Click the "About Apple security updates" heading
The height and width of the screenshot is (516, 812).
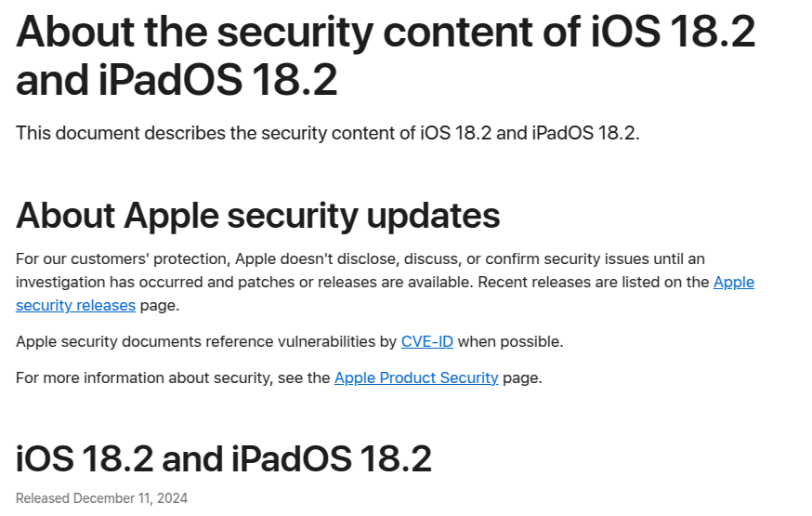258,216
